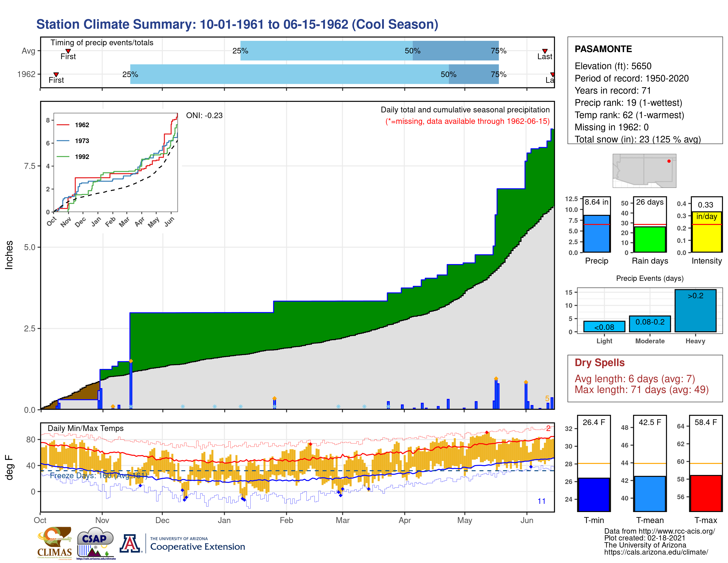
Task: Click the red Last marker in Avg row
Action: point(545,51)
